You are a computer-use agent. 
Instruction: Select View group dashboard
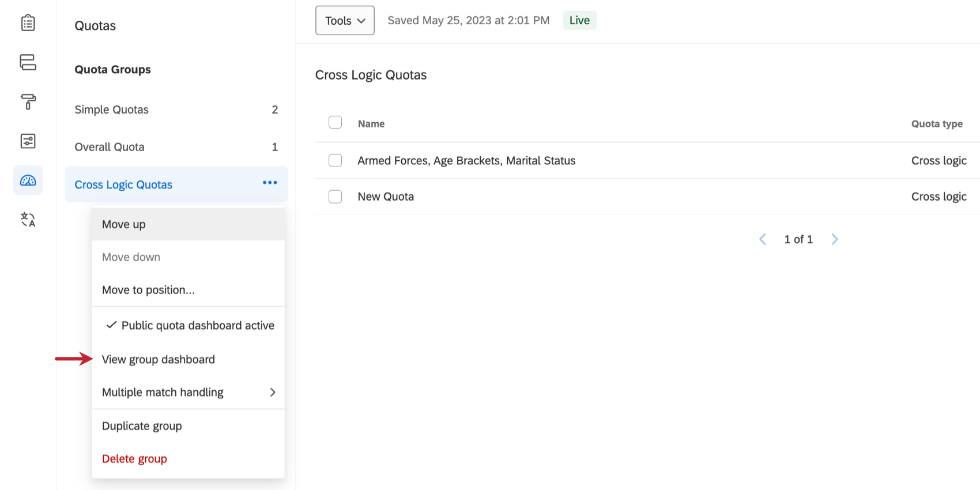[159, 360]
